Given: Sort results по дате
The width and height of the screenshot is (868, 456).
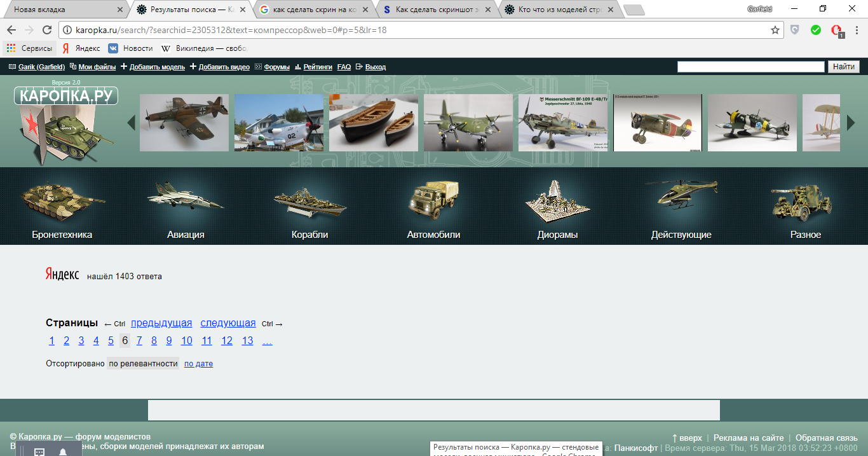Looking at the screenshot, I should coord(198,364).
